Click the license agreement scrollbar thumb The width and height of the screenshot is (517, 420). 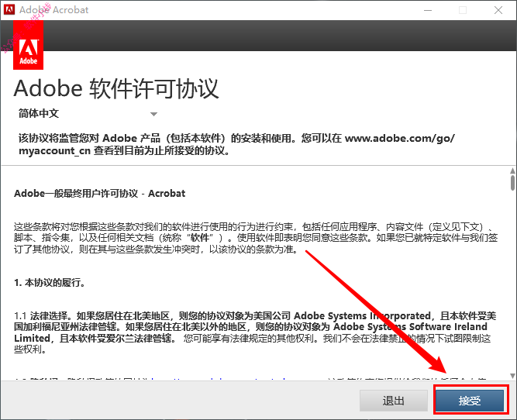point(512,183)
